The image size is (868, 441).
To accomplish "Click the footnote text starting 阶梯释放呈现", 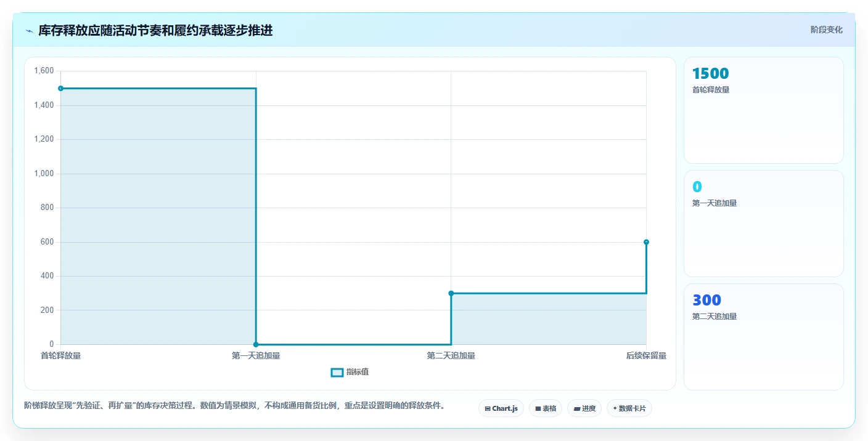I will [x=234, y=406].
